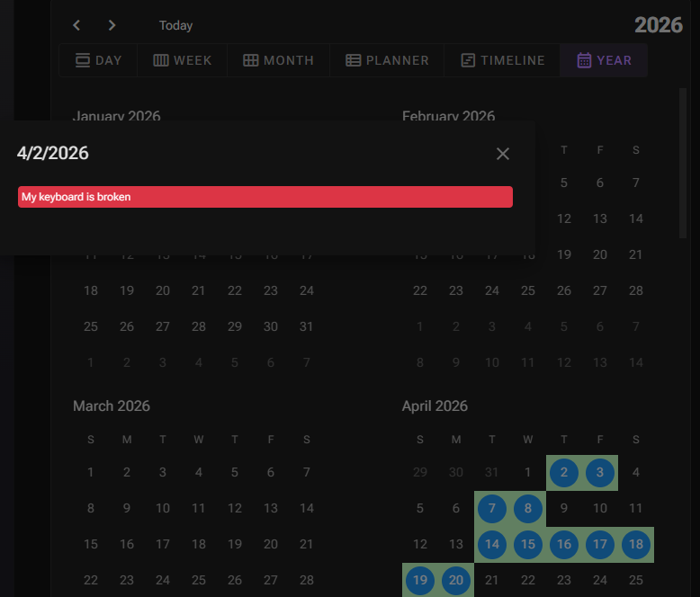Advance to next year with right chevron

[112, 25]
